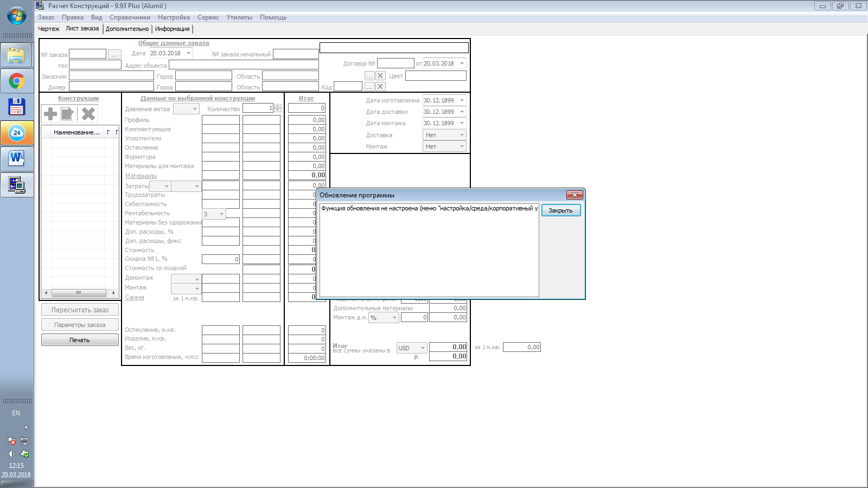Open the blue 24 taskbar application
Viewport: 868px width, 488px height.
click(x=16, y=133)
